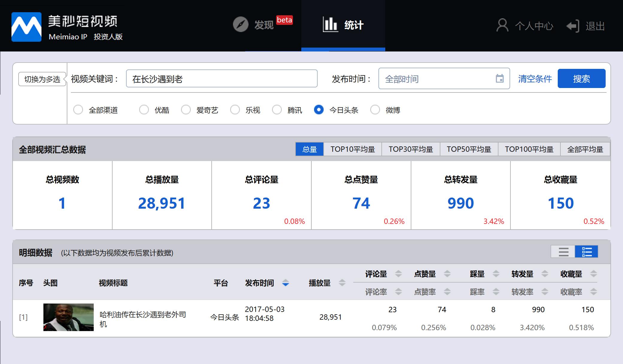Viewport: 623px width, 364px height.
Task: Select the 今日头条 channel radio button
Action: [319, 110]
